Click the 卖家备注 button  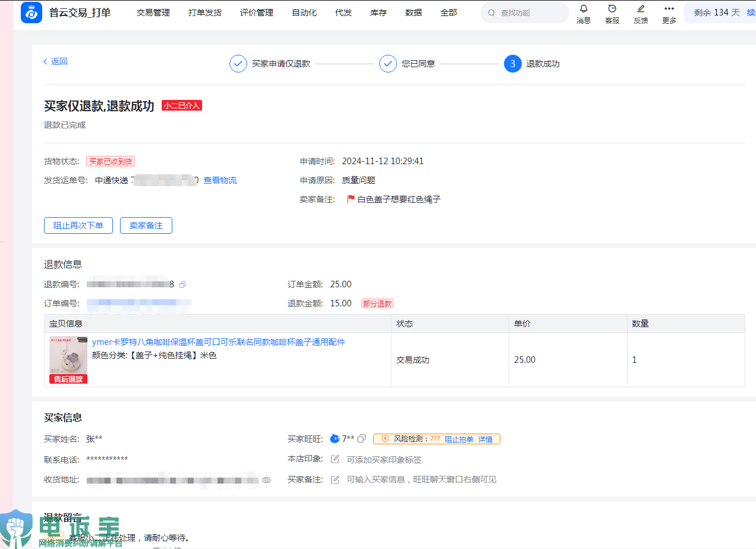point(146,225)
